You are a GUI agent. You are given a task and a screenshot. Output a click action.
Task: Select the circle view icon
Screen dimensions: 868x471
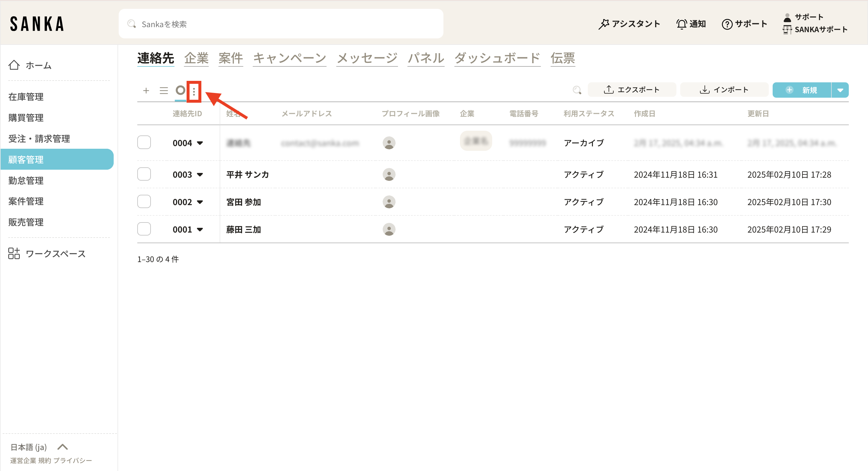[x=180, y=90]
